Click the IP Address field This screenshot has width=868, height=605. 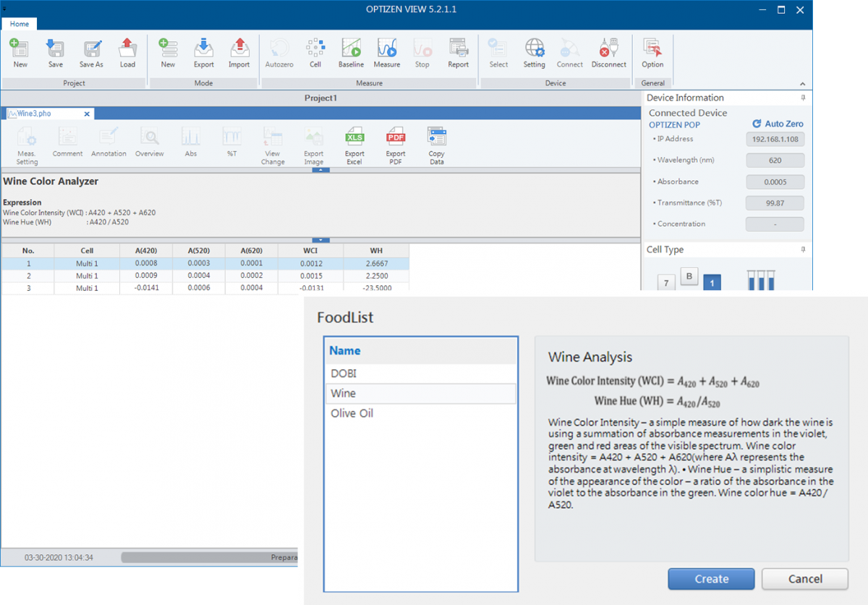tap(775, 139)
